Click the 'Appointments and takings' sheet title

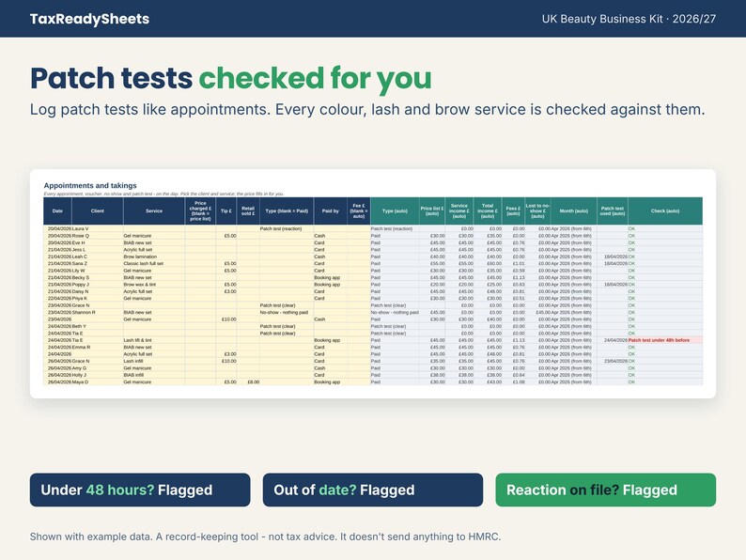point(90,185)
